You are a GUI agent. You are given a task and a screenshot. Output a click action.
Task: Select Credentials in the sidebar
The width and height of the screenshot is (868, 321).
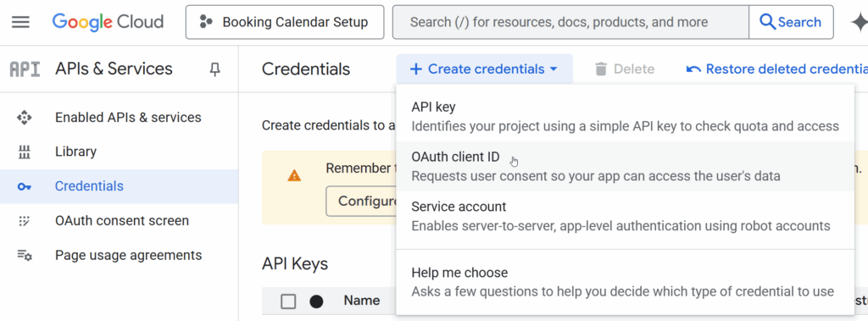119,186
